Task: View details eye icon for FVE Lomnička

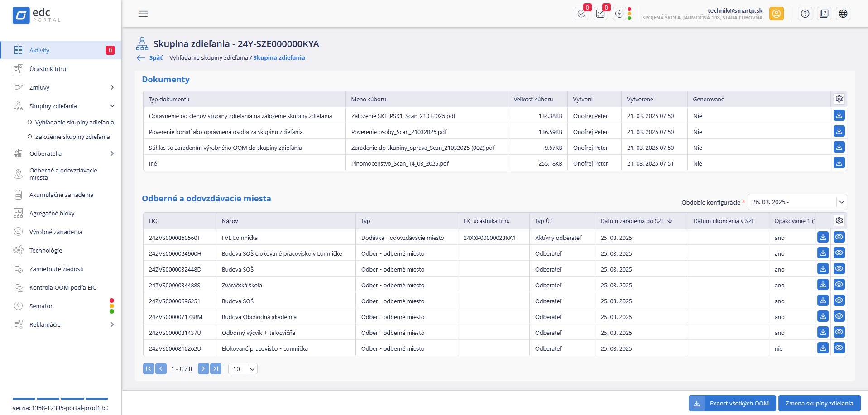Action: coord(839,237)
